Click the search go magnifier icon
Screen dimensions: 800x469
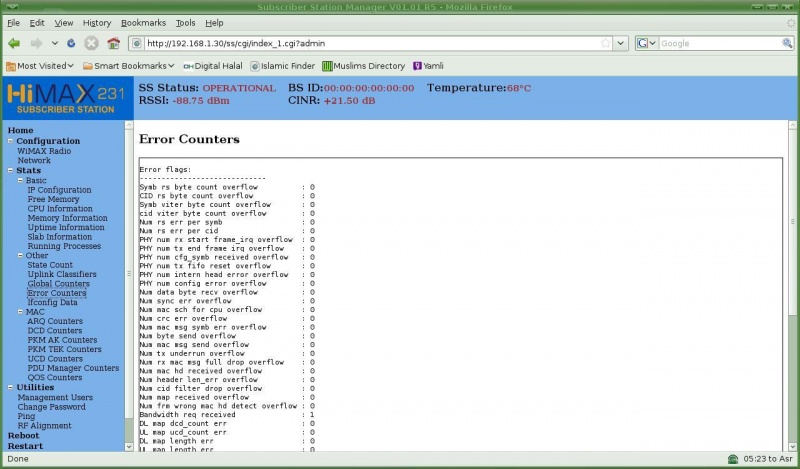(783, 44)
